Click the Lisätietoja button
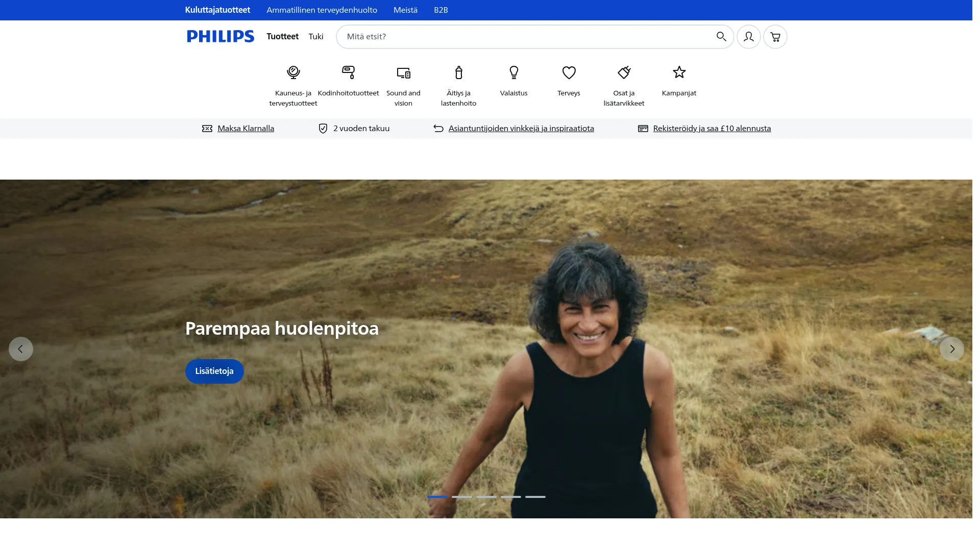The image size is (980, 551). [x=214, y=371]
